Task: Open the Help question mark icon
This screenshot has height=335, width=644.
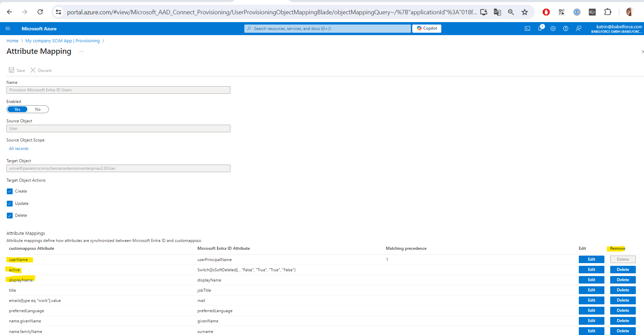Action: pos(566,29)
